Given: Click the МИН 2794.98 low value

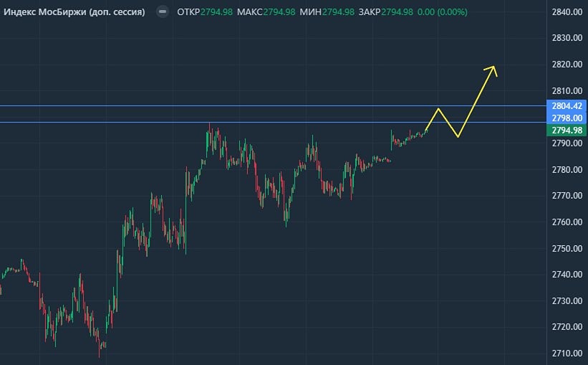Looking at the screenshot, I should tap(327, 12).
